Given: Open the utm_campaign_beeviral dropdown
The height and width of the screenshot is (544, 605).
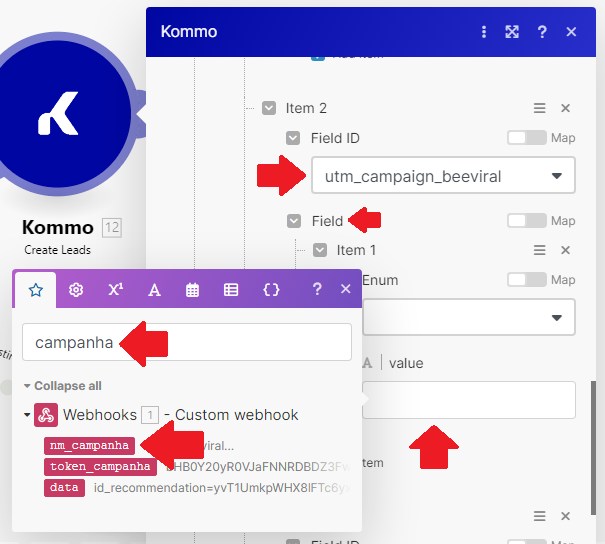Looking at the screenshot, I should [443, 176].
